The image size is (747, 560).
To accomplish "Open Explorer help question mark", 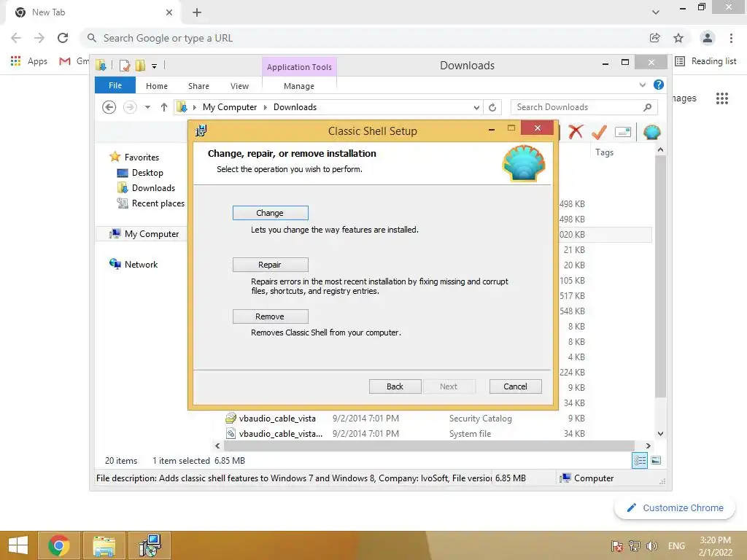I will (659, 85).
